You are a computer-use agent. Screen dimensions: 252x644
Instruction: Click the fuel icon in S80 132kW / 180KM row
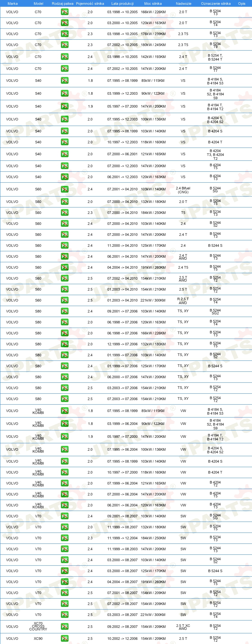(64, 344)
